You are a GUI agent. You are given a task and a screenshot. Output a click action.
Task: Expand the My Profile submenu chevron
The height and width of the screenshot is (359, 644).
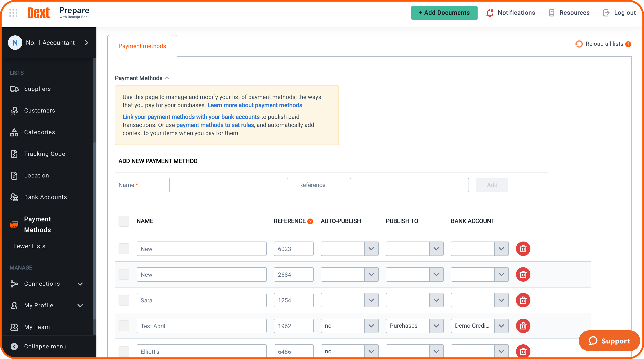coord(80,306)
